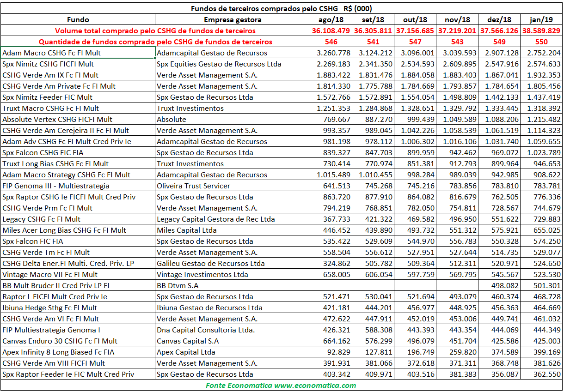Click the set/18 column header

(373, 20)
